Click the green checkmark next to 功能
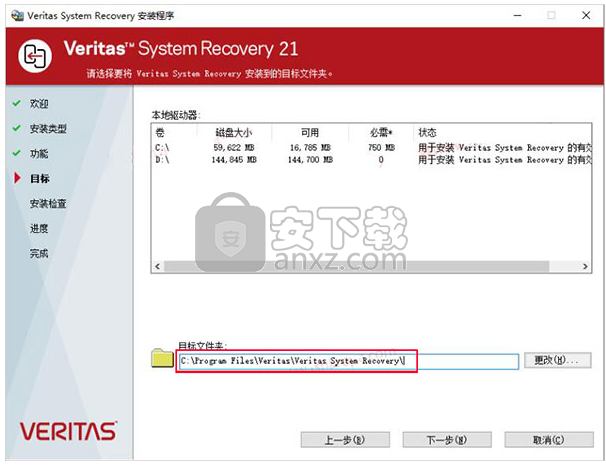This screenshot has height=467, width=606. [x=17, y=153]
